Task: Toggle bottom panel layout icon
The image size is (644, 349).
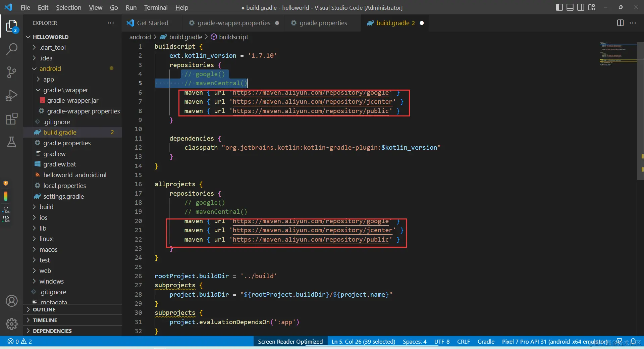Action: (x=570, y=7)
